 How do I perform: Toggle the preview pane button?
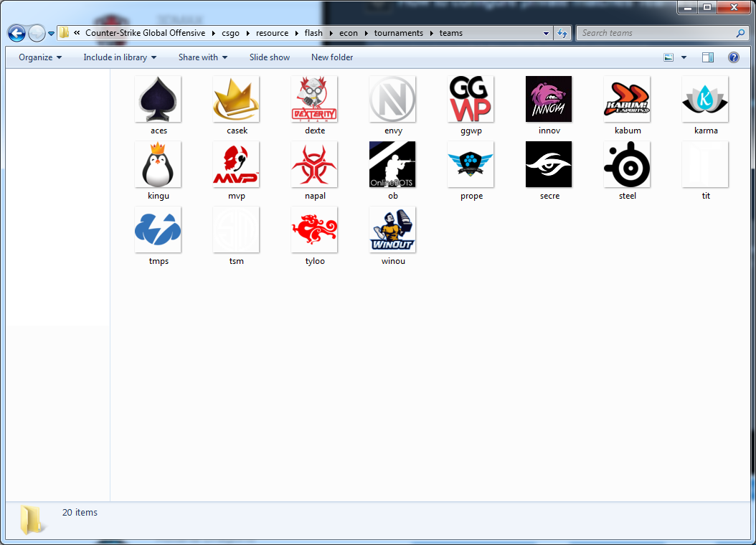pyautogui.click(x=708, y=57)
